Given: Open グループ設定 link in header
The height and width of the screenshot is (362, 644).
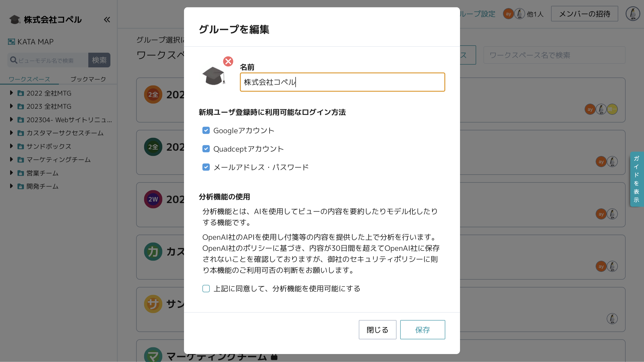Looking at the screenshot, I should (477, 14).
